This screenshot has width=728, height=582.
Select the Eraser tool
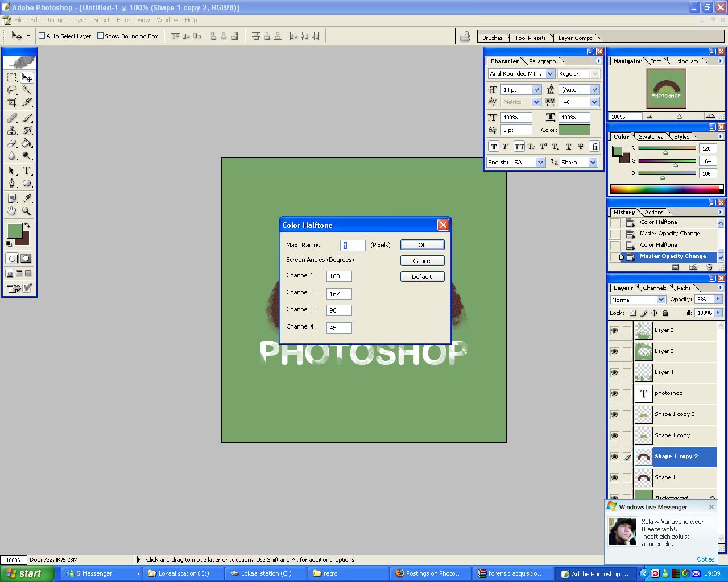12,143
